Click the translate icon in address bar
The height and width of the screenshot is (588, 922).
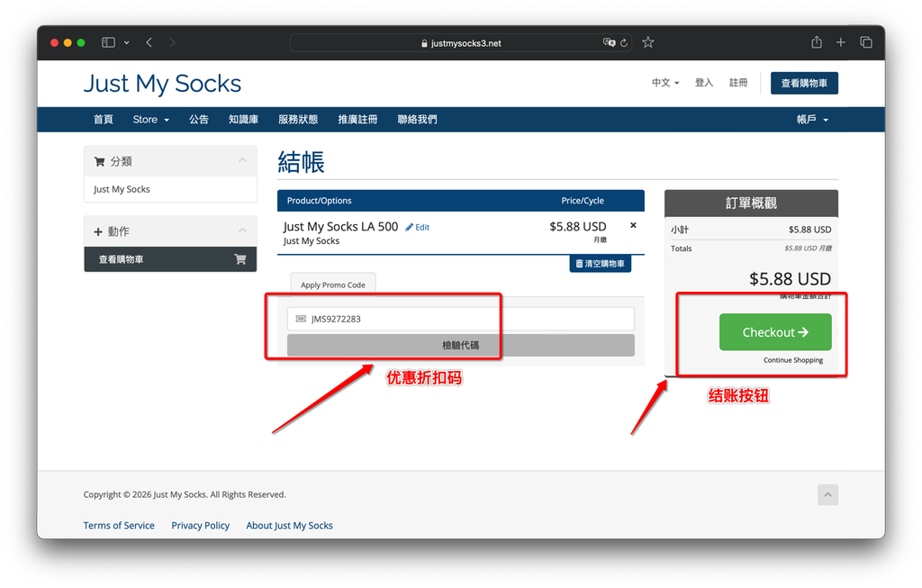tap(609, 42)
